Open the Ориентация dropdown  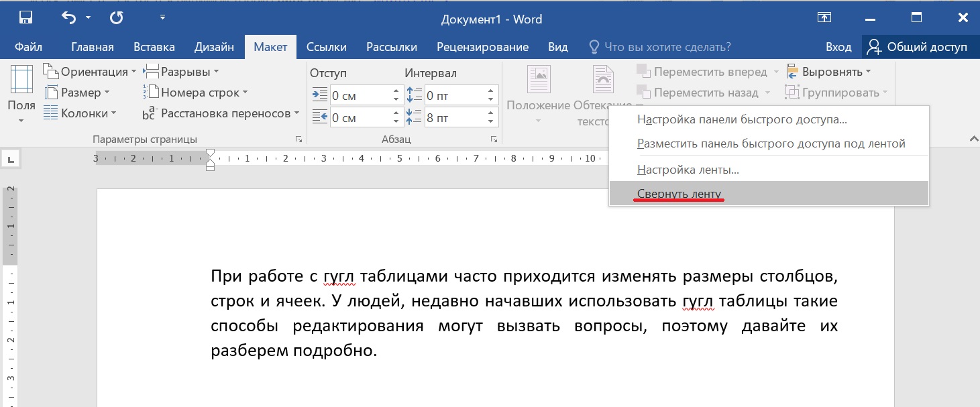89,72
